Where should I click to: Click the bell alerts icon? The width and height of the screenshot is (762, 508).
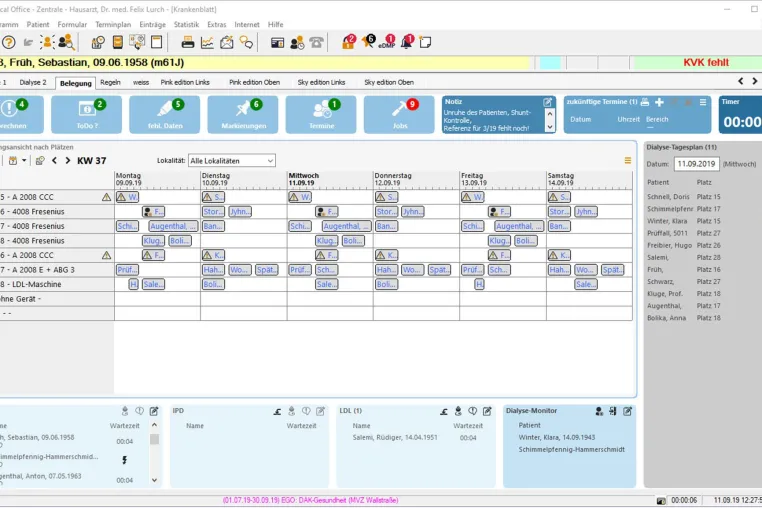click(x=407, y=42)
